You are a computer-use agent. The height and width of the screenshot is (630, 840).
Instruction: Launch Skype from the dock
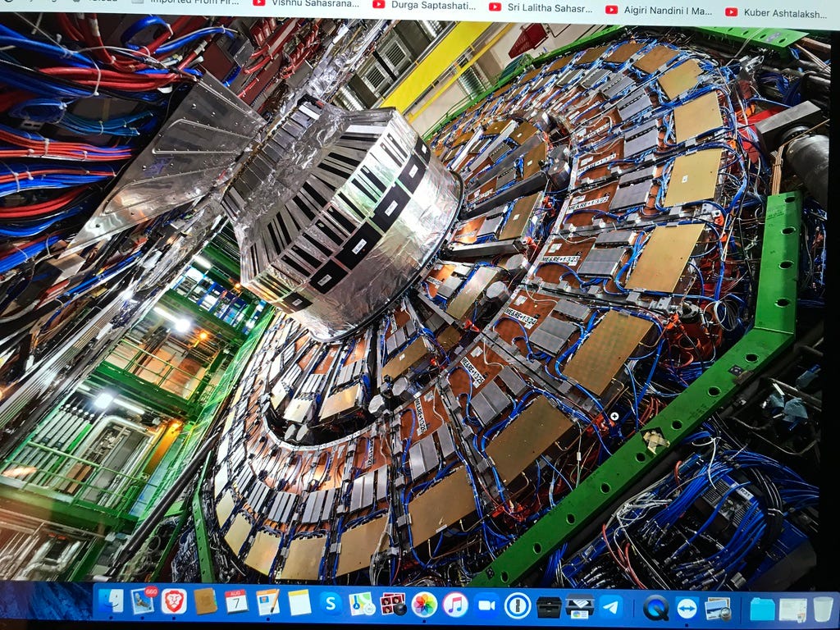(331, 604)
